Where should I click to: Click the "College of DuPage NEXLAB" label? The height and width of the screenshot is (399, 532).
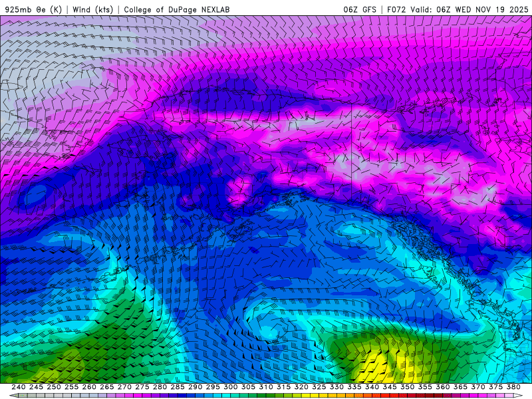click(x=177, y=9)
